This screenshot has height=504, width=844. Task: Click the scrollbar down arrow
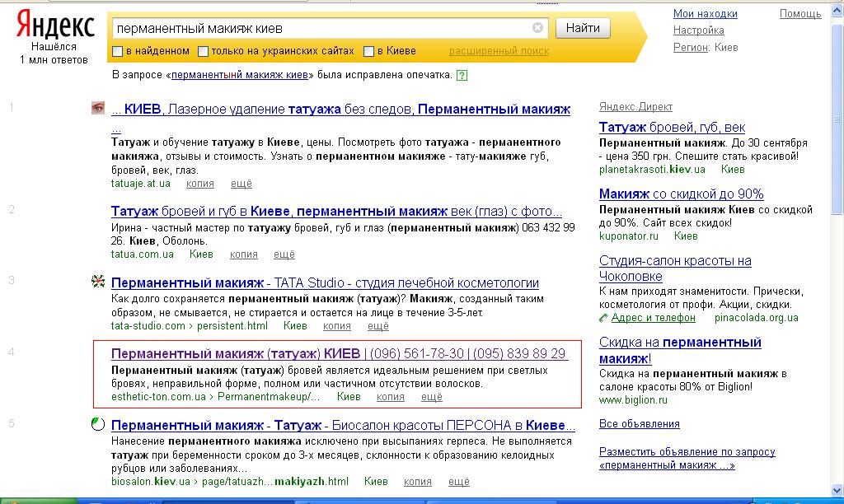coord(837,490)
